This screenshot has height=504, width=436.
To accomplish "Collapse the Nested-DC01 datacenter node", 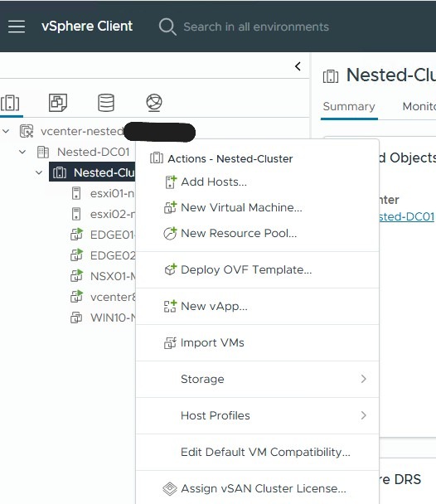I will [x=22, y=152].
